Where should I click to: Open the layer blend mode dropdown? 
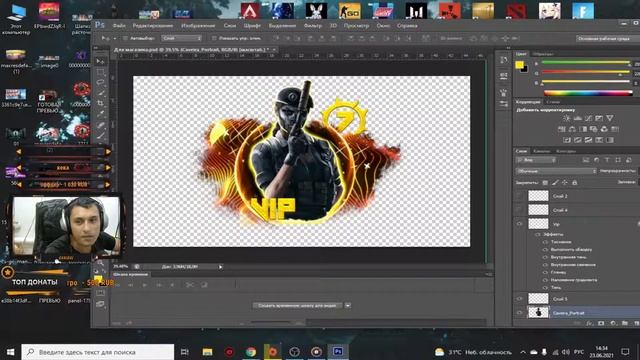tap(556, 171)
